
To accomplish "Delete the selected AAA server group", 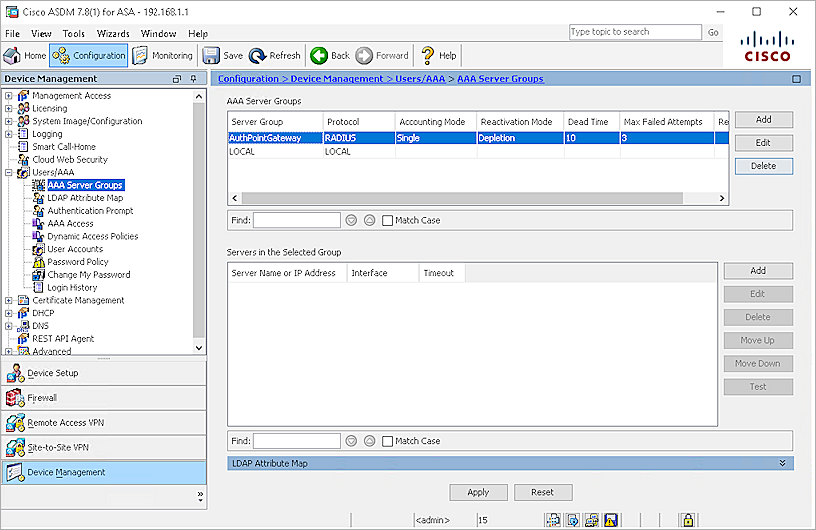I will tap(763, 166).
